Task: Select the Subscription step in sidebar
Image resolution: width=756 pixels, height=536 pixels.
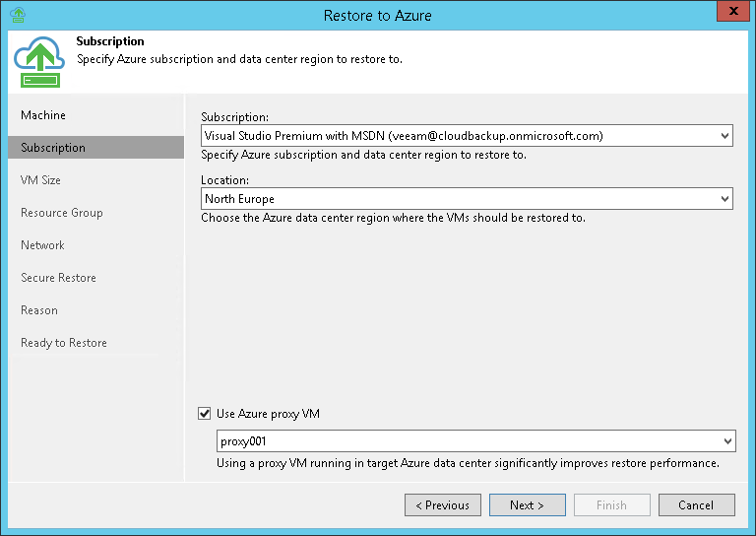Action: (53, 148)
